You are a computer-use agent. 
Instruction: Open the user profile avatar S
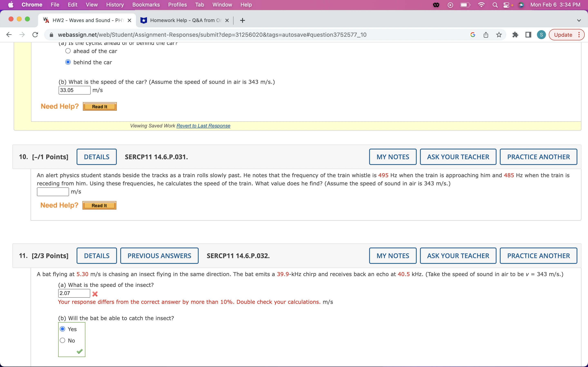tap(541, 35)
